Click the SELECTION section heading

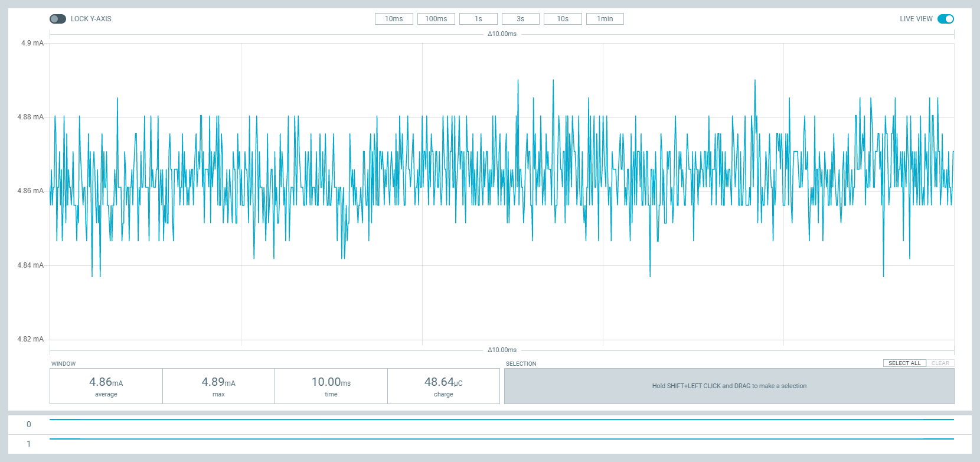521,364
